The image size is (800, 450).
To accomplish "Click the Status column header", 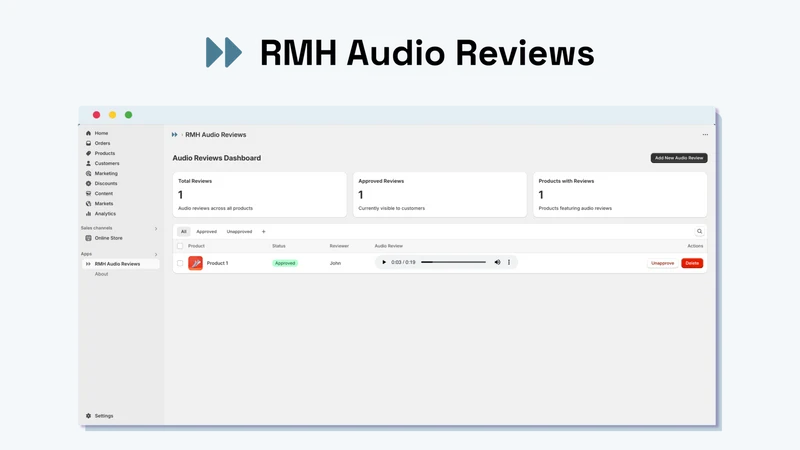I will [x=279, y=246].
